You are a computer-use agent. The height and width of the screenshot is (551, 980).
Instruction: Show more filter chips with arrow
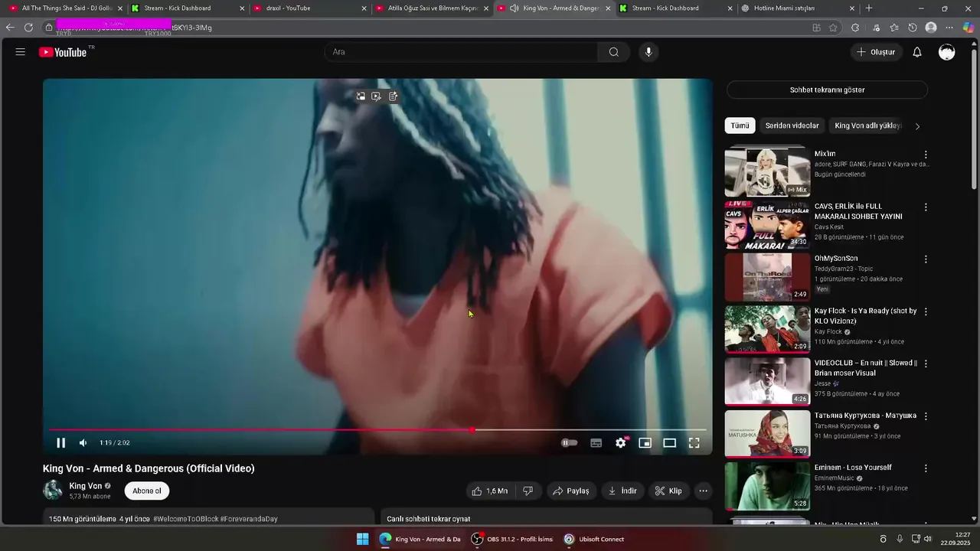(x=917, y=126)
